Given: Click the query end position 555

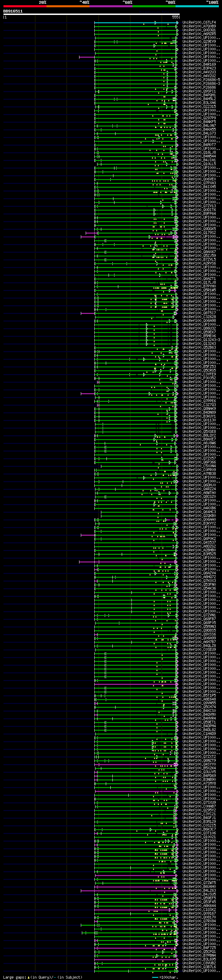Looking at the screenshot, I should (x=175, y=17).
